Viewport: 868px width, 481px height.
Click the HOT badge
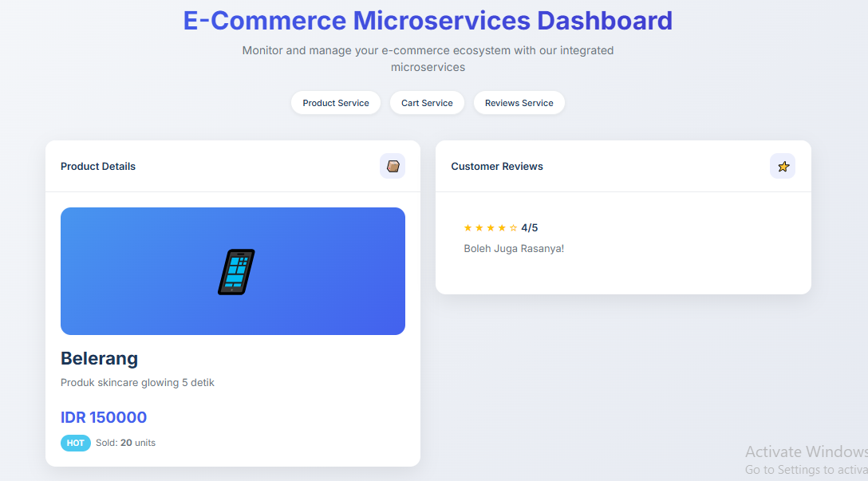pos(76,443)
